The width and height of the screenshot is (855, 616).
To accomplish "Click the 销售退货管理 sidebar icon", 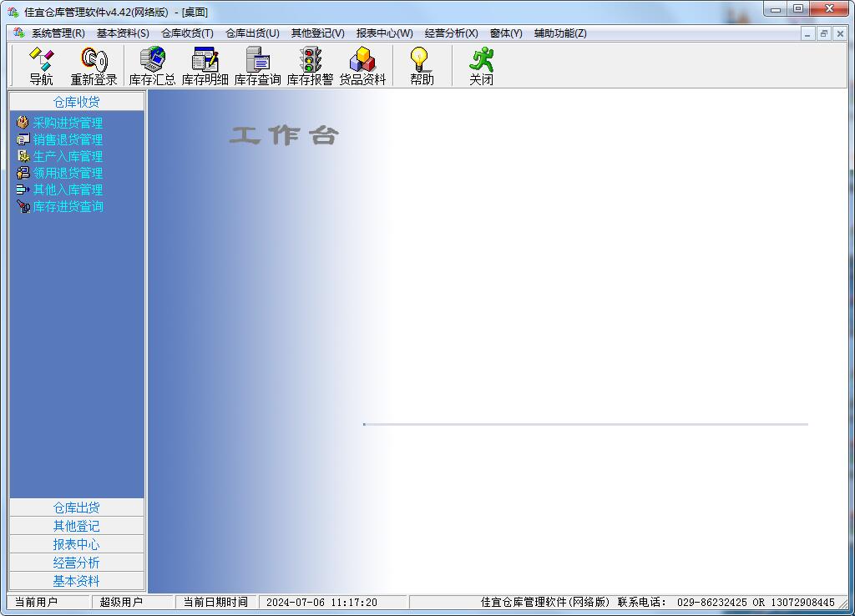I will 23,139.
